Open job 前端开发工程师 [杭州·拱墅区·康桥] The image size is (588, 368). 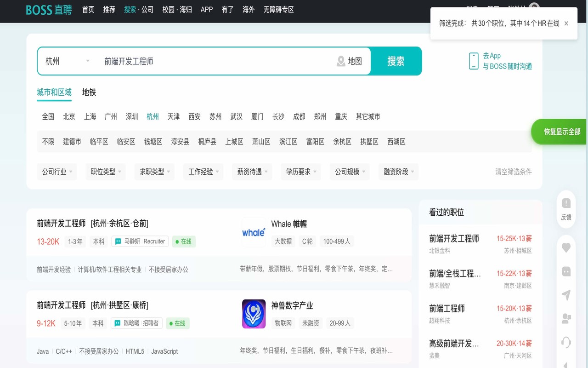click(x=93, y=305)
